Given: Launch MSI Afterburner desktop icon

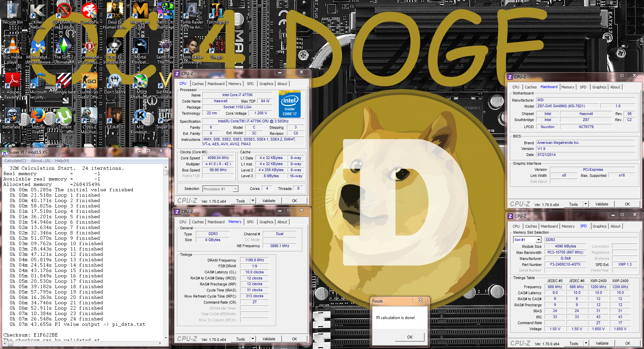Looking at the screenshot, I should pyautogui.click(x=140, y=85).
